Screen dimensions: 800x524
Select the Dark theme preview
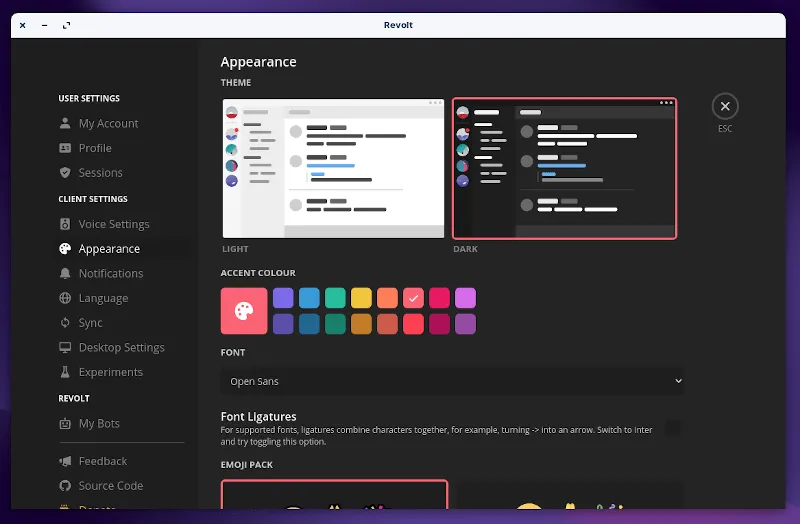[564, 168]
